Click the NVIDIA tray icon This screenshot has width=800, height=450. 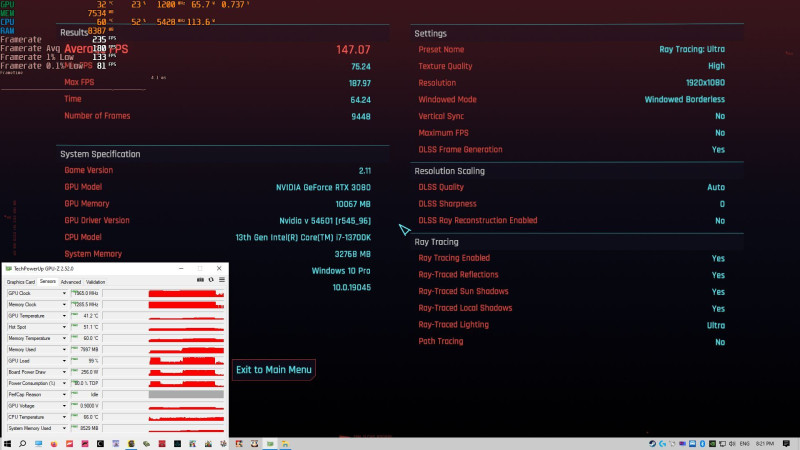pyautogui.click(x=712, y=444)
